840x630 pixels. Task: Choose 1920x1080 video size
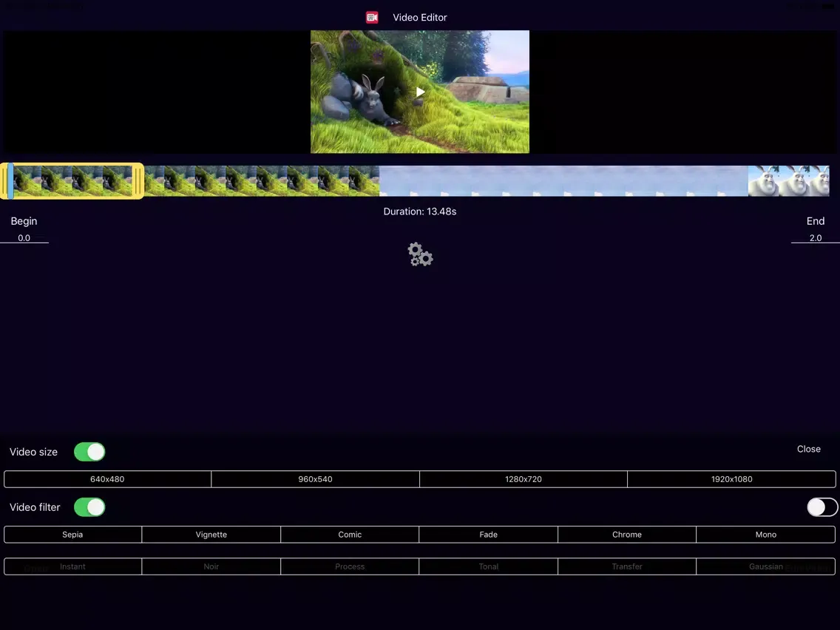point(732,479)
